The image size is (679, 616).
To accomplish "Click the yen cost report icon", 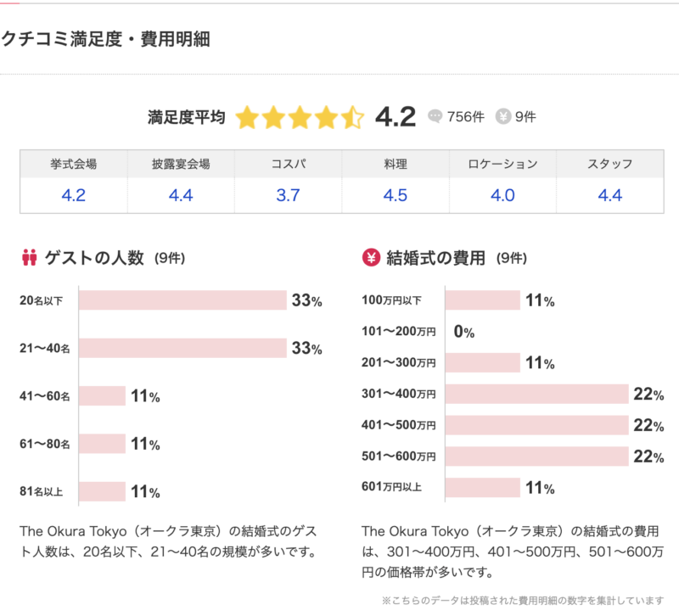I will pos(503,116).
